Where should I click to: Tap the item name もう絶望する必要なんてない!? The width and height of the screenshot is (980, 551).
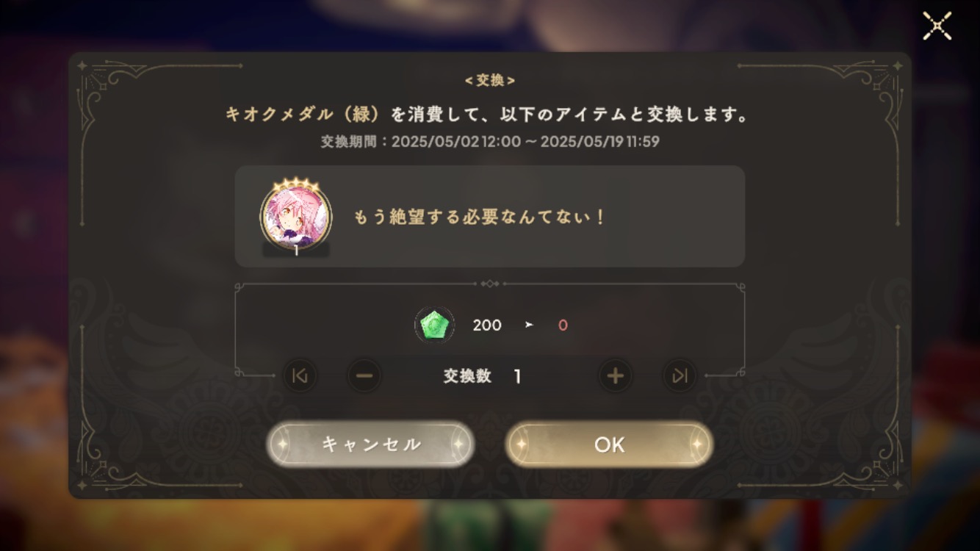480,217
